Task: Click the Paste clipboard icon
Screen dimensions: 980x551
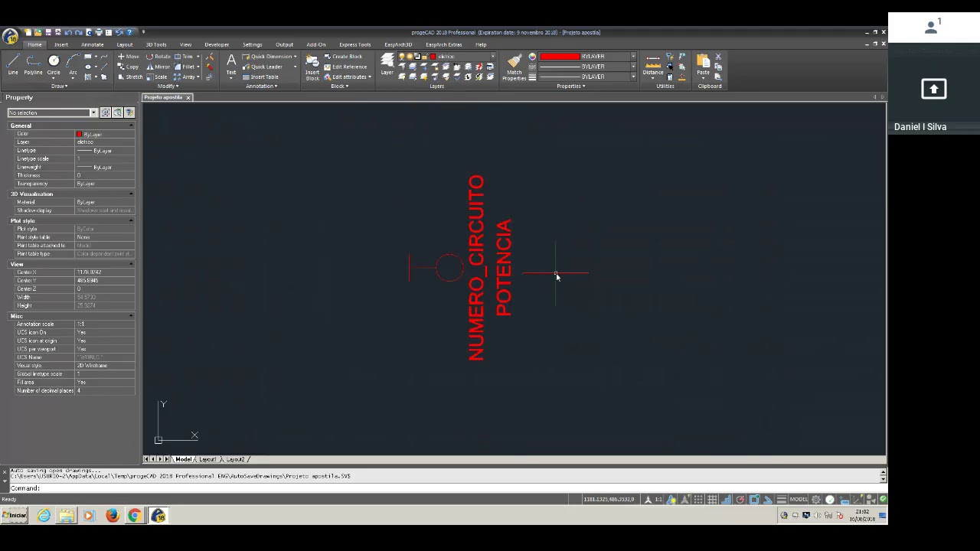Action: click(703, 65)
